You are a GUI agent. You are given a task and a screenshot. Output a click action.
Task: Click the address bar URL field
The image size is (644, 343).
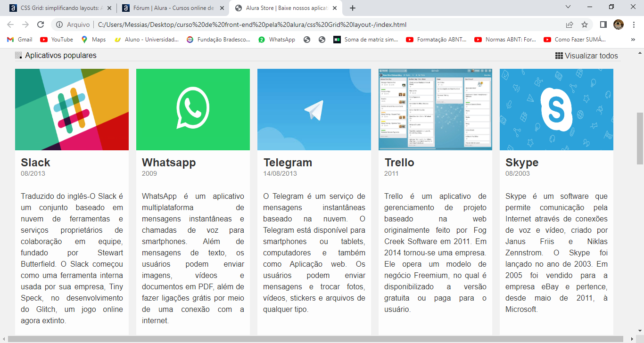(x=252, y=24)
